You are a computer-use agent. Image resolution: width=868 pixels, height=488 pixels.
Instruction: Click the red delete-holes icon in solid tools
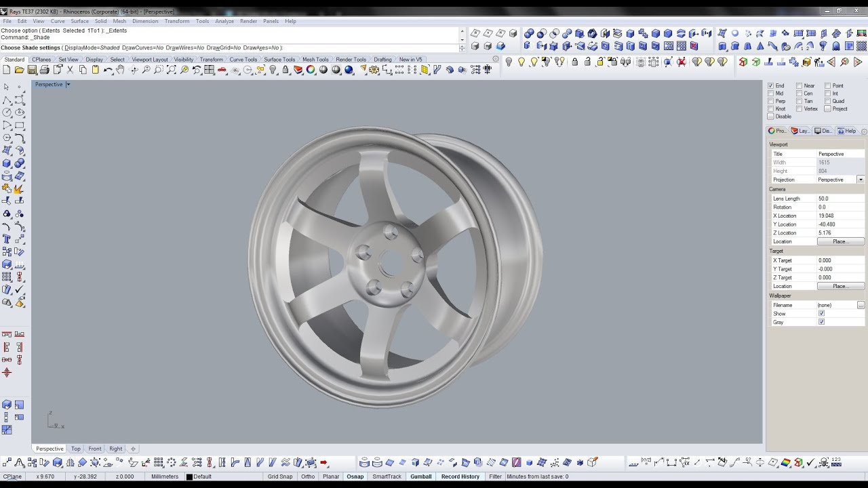point(694,46)
